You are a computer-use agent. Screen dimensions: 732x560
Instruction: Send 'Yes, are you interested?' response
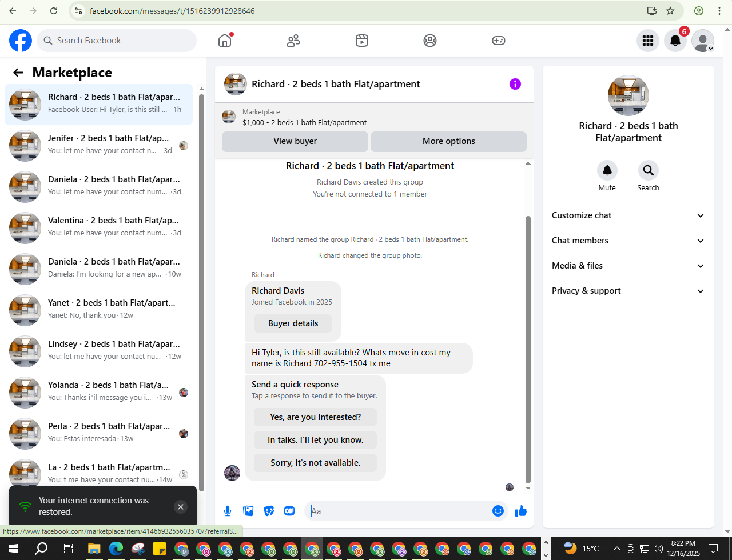point(316,417)
